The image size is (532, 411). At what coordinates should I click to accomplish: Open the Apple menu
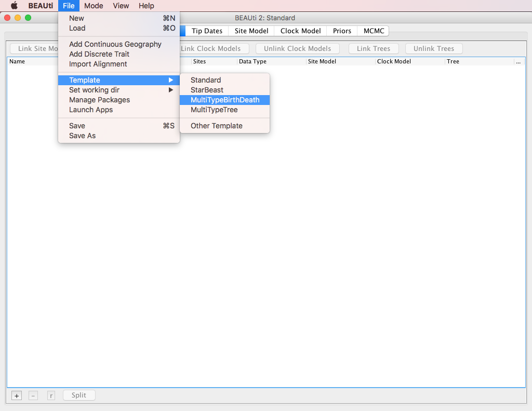[14, 6]
